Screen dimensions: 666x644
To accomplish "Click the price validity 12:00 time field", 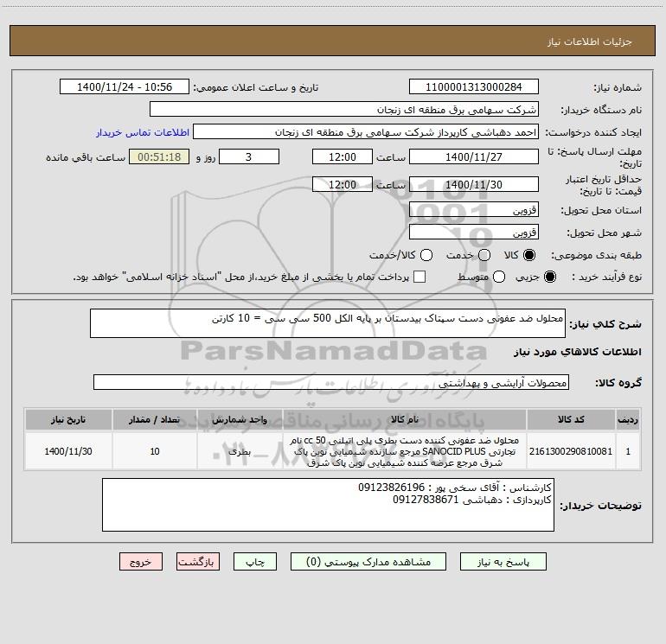I will (343, 184).
